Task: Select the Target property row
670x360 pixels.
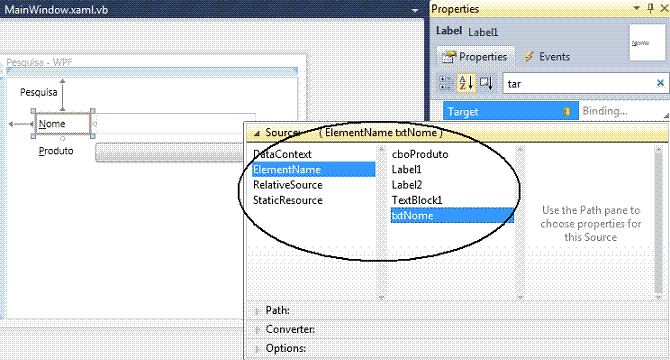Action: (x=510, y=111)
